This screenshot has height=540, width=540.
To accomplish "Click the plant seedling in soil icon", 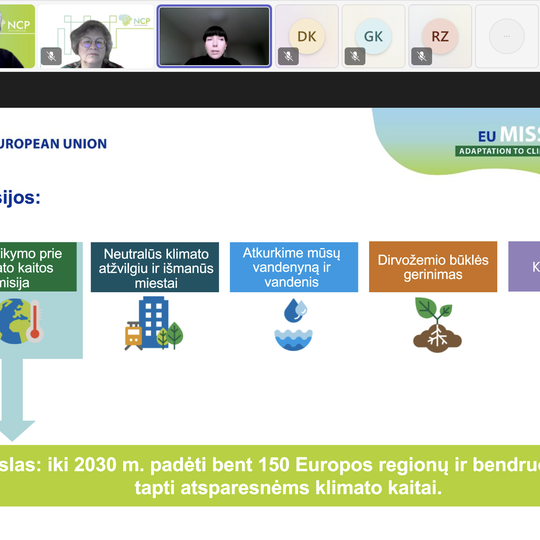I will click(437, 325).
